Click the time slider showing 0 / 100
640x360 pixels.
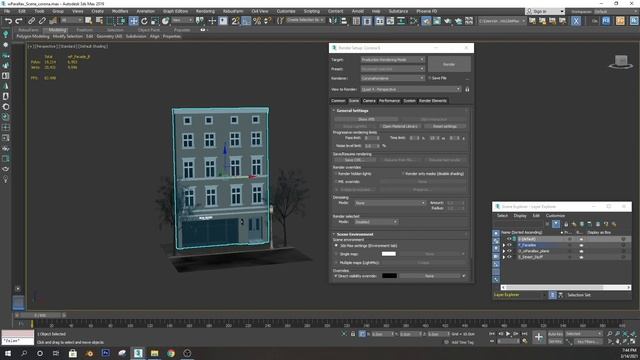pyautogui.click(x=40, y=315)
